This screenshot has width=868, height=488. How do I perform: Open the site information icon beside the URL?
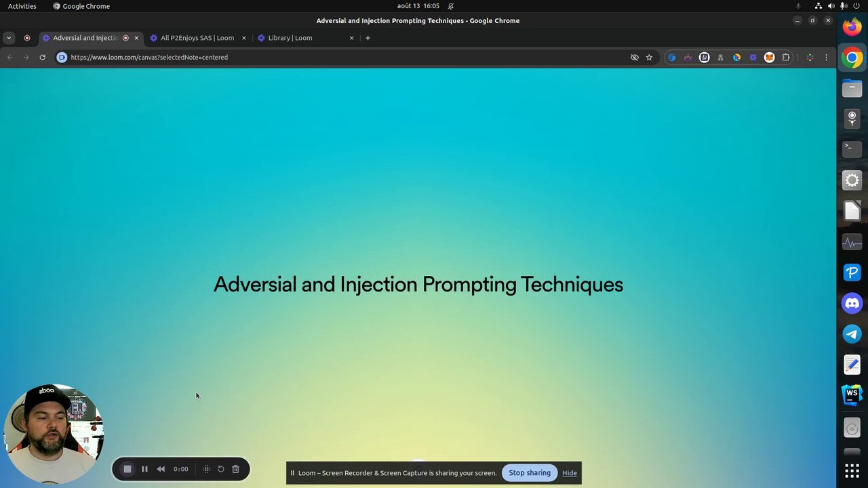click(62, 58)
